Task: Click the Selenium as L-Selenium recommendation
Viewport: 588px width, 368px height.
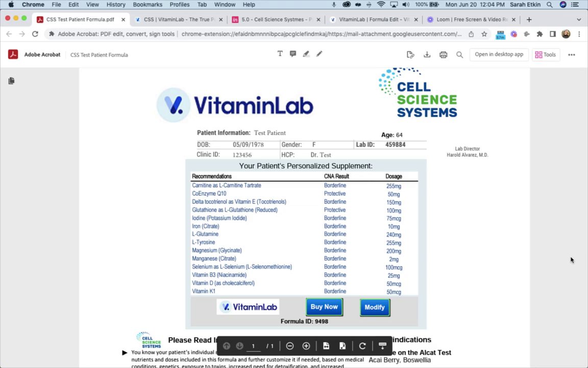Action: coord(242,267)
